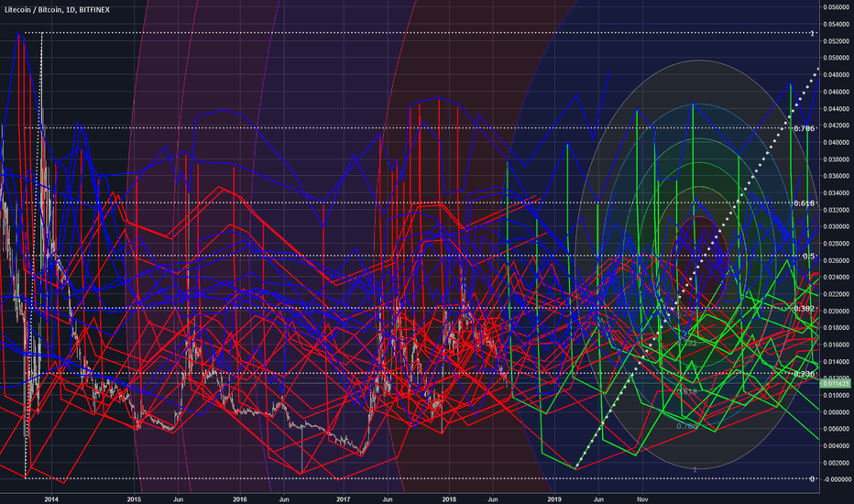This screenshot has height=504, width=854.
Task: Select the Jun label between 2015 and 2016
Action: pyautogui.click(x=178, y=499)
